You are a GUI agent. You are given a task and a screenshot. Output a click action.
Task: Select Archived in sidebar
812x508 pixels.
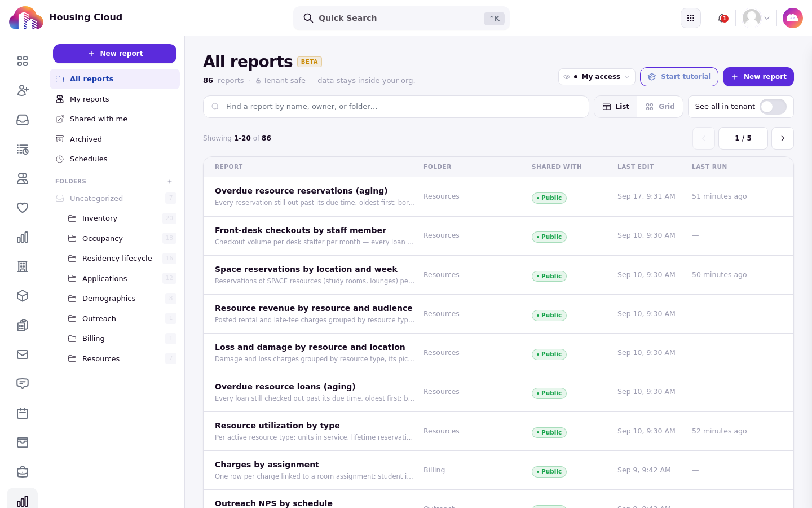point(115,139)
